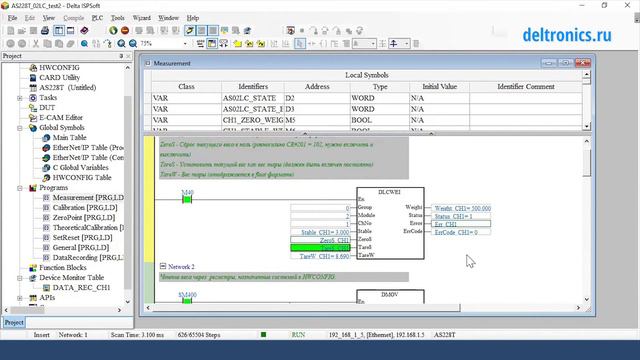Viewport: 640px width, 360px height.
Task: Click the Err_CH1 output field
Action: [461, 224]
